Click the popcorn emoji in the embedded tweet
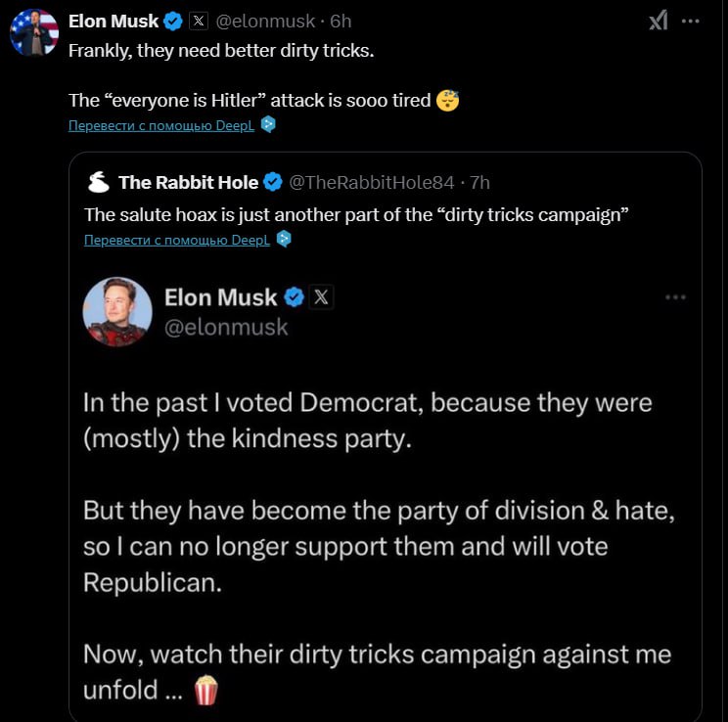 [206, 691]
